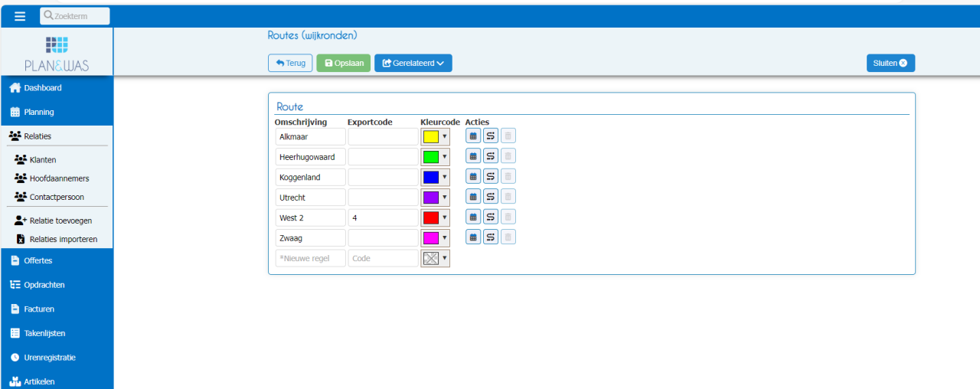Expand the color dropdown arrow for Utrecht
Viewport: 980px width, 389px height.
(445, 198)
